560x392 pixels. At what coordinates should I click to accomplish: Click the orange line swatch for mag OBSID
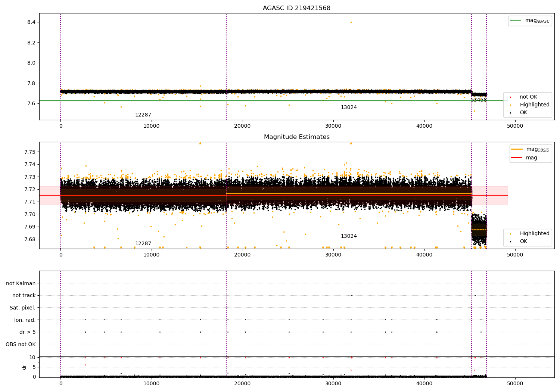[517, 149]
